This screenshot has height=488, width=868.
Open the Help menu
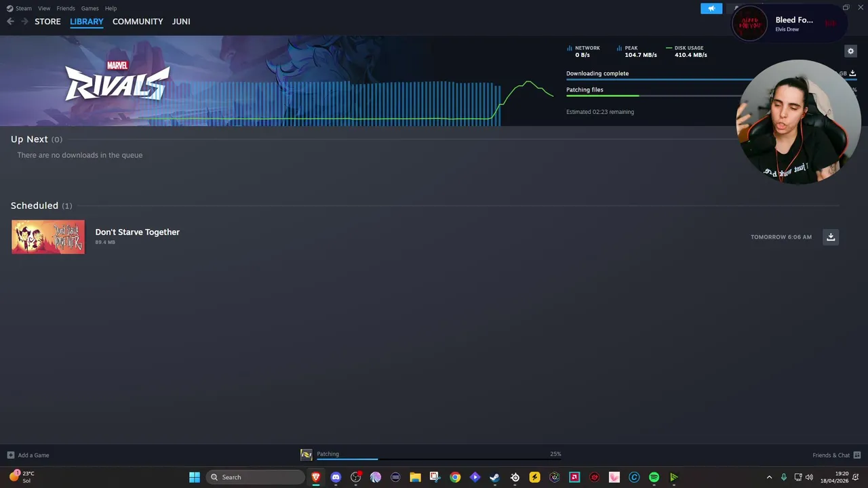point(111,8)
